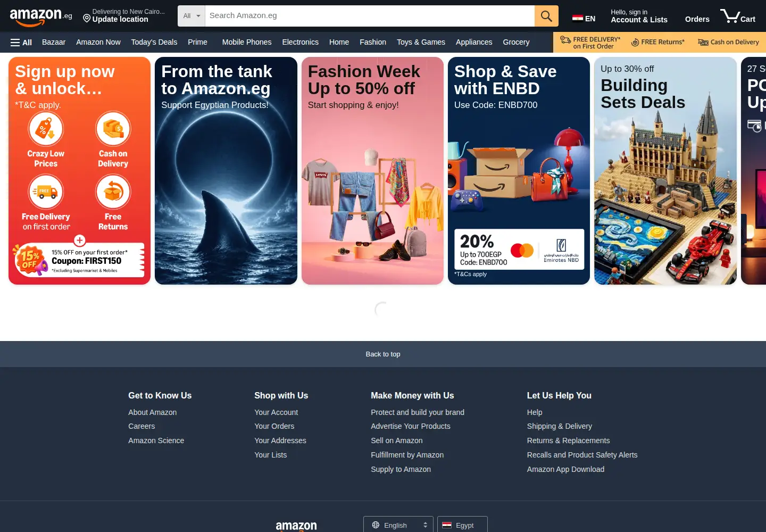The image size is (766, 532).
Task: Open Sell on Amazon link
Action: click(397, 440)
